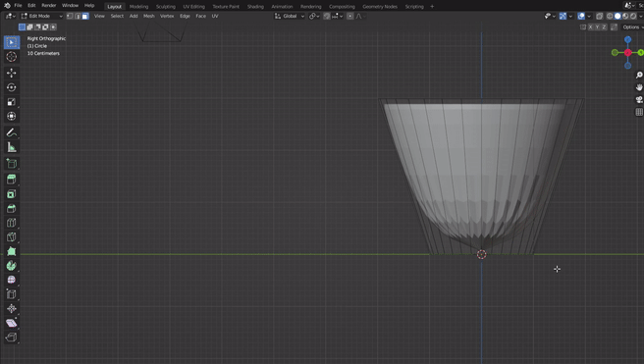Image resolution: width=644 pixels, height=364 pixels.
Task: Switch to material preview shading
Action: pyautogui.click(x=625, y=16)
